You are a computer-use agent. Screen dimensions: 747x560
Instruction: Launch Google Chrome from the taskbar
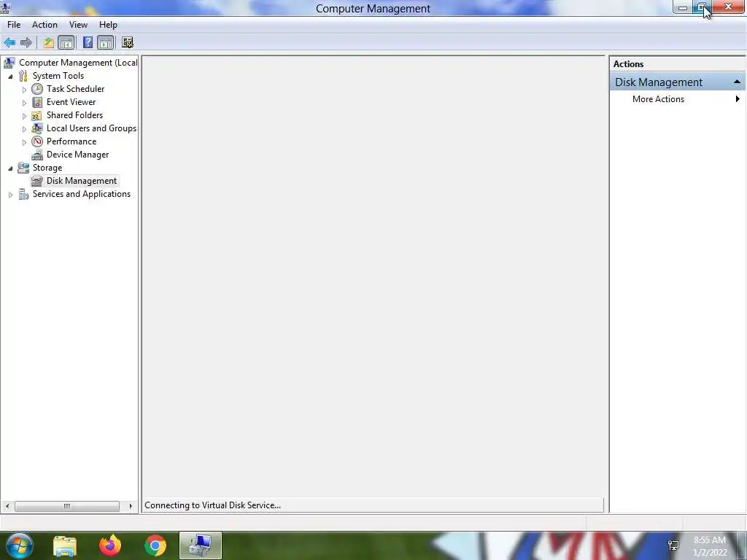tap(155, 545)
